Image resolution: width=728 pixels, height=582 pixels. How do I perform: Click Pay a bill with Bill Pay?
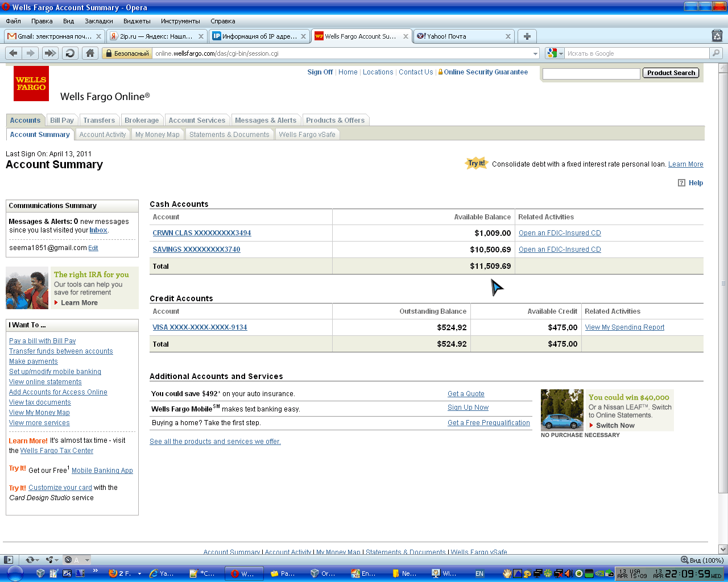click(x=43, y=341)
